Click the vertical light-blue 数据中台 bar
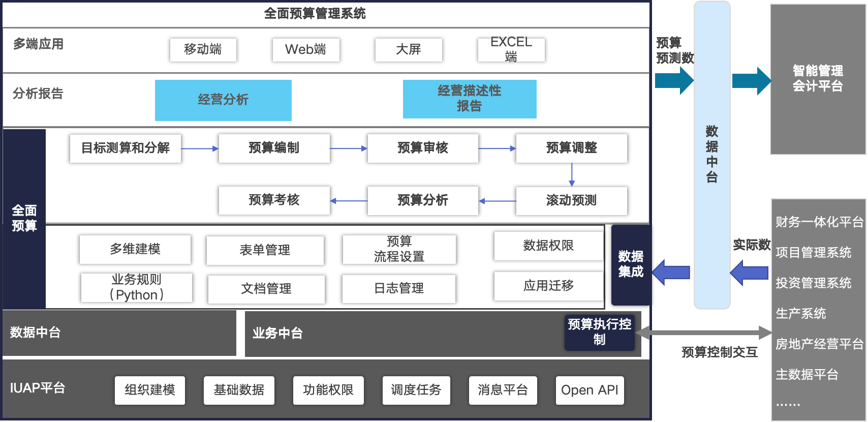 tap(712, 155)
